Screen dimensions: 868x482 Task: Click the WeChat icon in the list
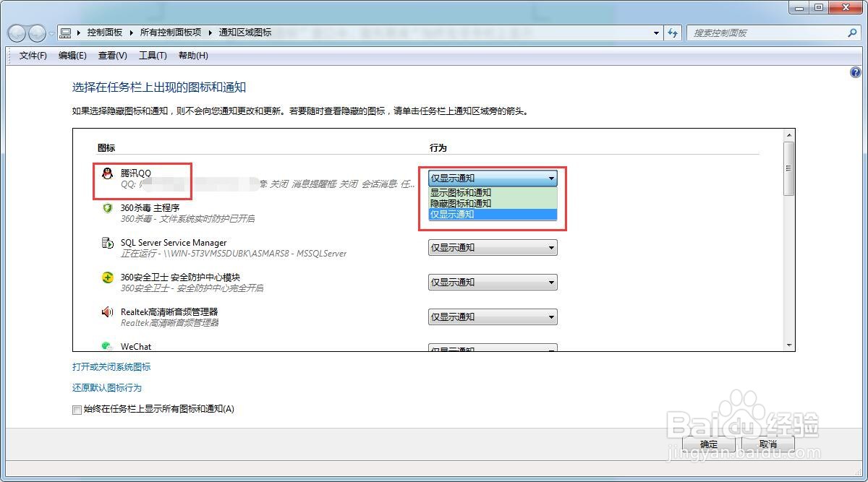(x=107, y=347)
